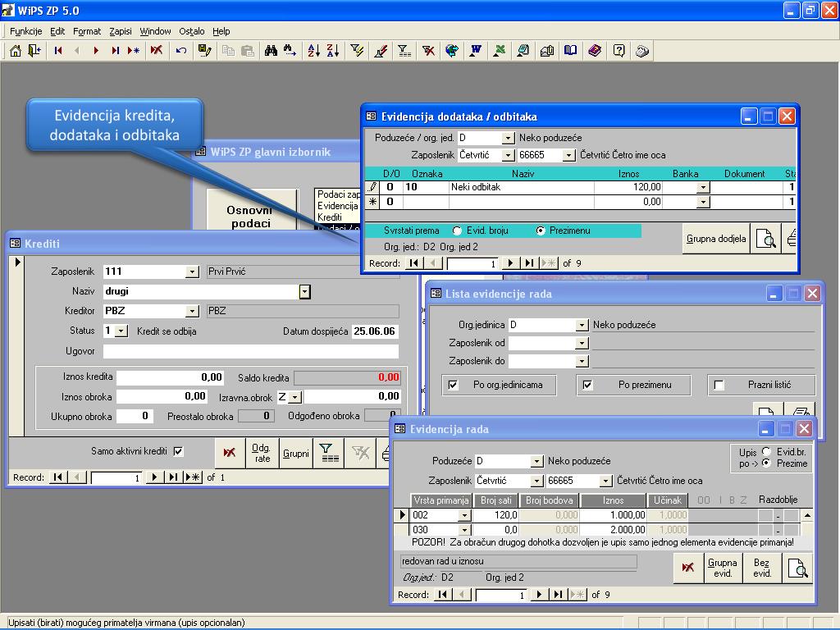This screenshot has height=630, width=840.
Task: Toggle Samo aktivni krediti checkbox
Action: [x=178, y=451]
